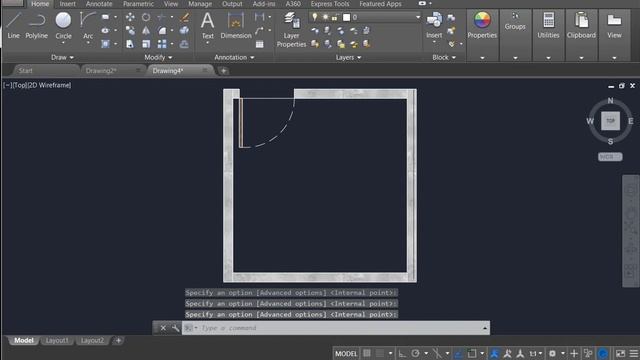Toggle grid display in status bar
The height and width of the screenshot is (360, 640).
tap(367, 353)
